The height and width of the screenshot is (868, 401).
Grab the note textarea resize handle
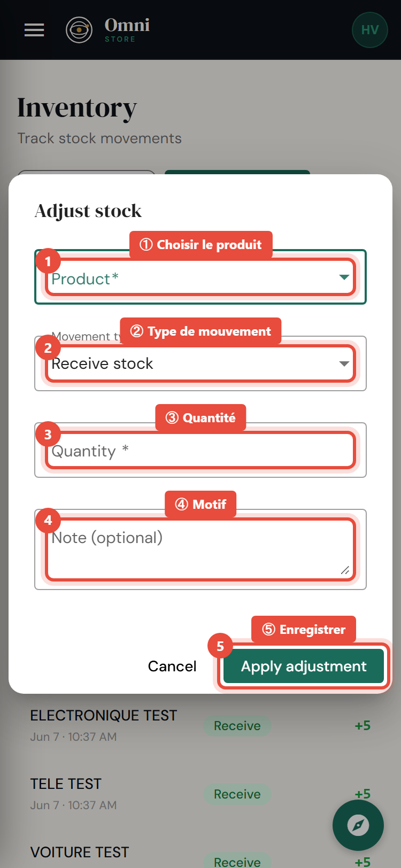click(x=345, y=570)
